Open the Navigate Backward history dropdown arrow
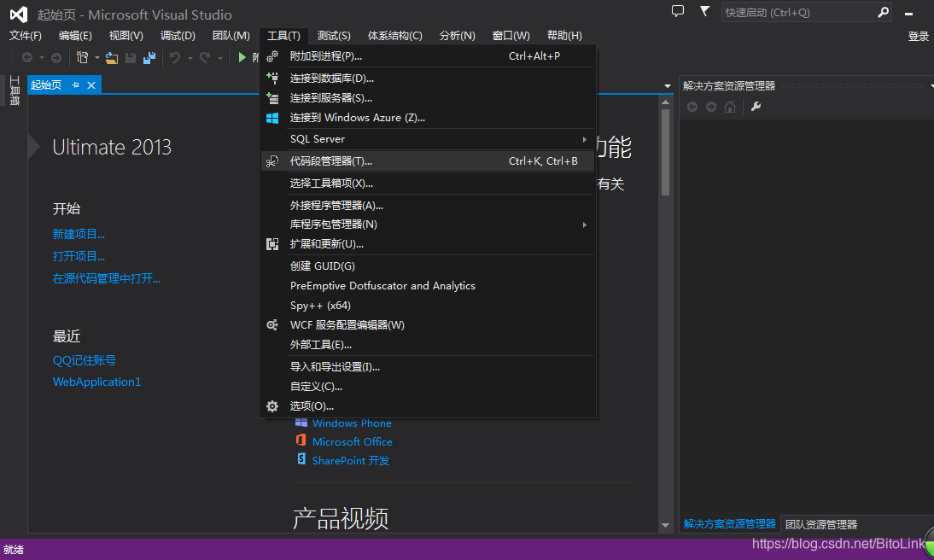Viewport: 934px width, 560px height. pos(42,58)
